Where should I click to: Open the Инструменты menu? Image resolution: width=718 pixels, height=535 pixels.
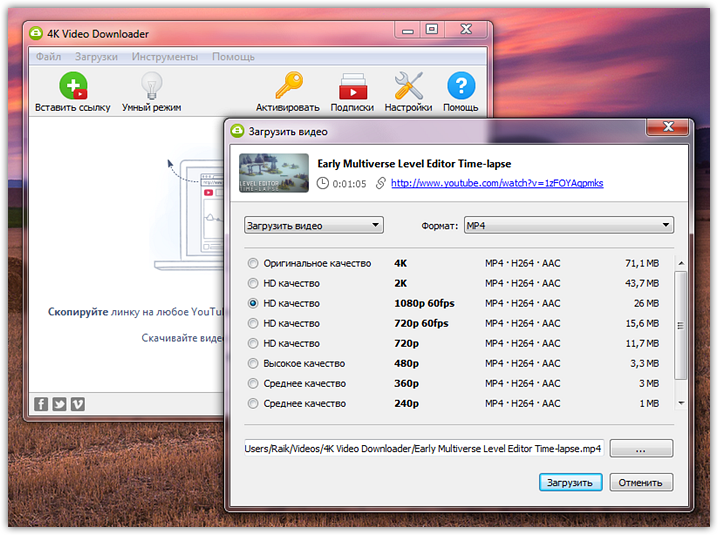(165, 57)
